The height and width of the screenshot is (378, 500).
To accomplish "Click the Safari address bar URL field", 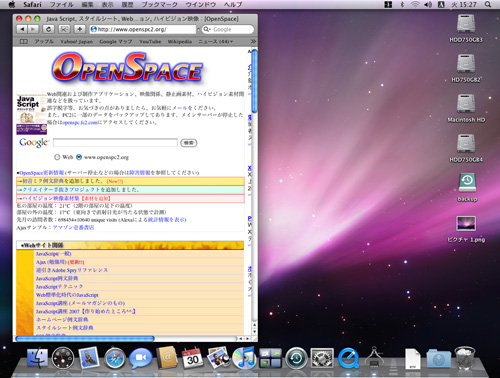I will pyautogui.click(x=143, y=29).
